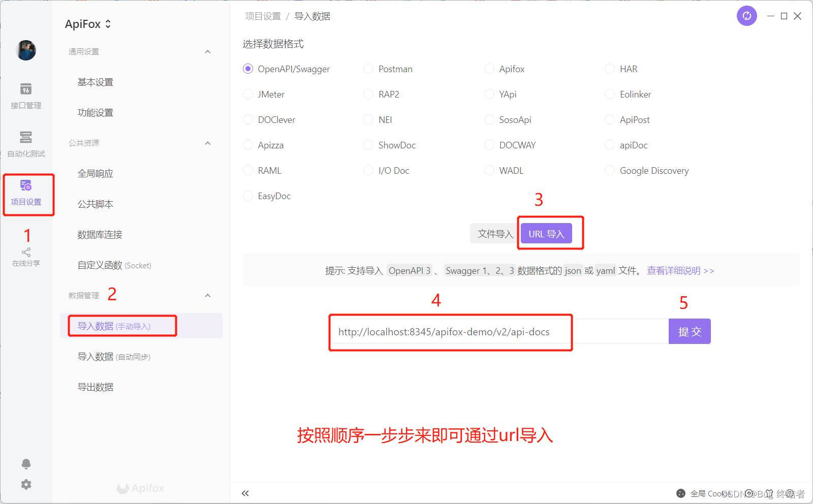Collapse the 通用设置 section chevron
The height and width of the screenshot is (504, 813).
tap(208, 52)
